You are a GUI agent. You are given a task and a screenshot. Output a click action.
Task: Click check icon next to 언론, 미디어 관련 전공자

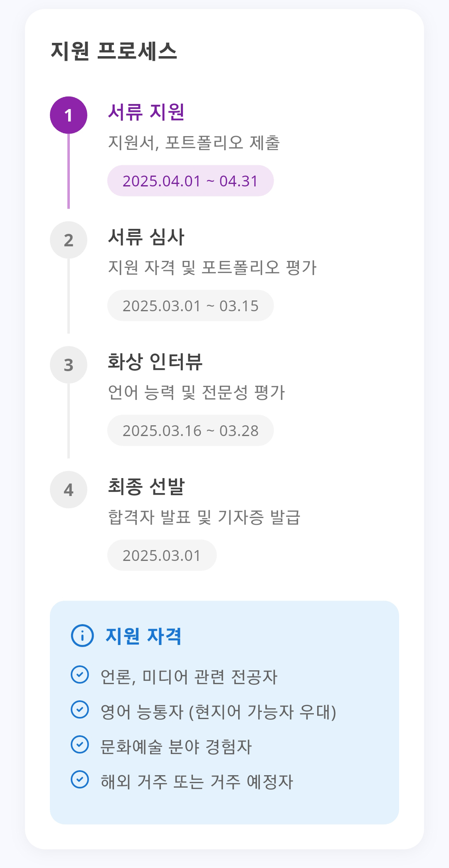[80, 675]
